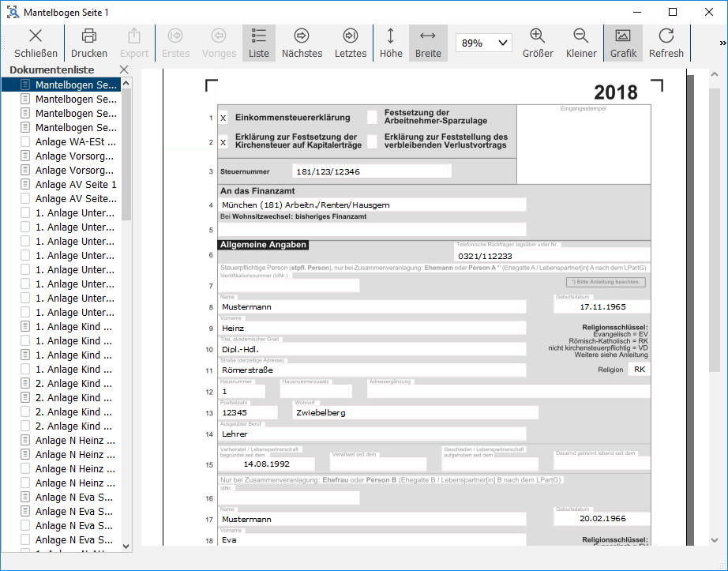Click the occupation field Lehrer

pyautogui.click(x=372, y=434)
